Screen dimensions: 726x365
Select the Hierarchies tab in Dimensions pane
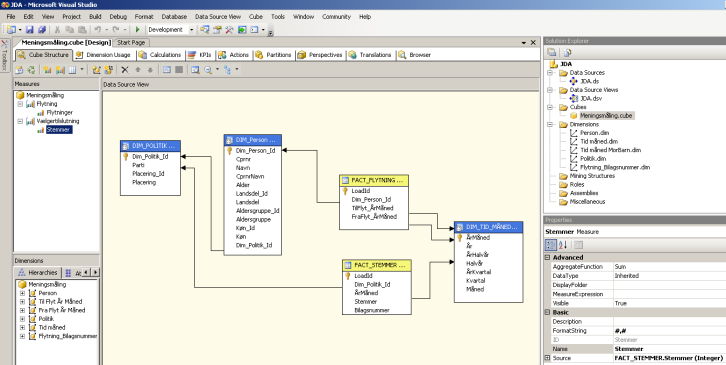[x=37, y=273]
